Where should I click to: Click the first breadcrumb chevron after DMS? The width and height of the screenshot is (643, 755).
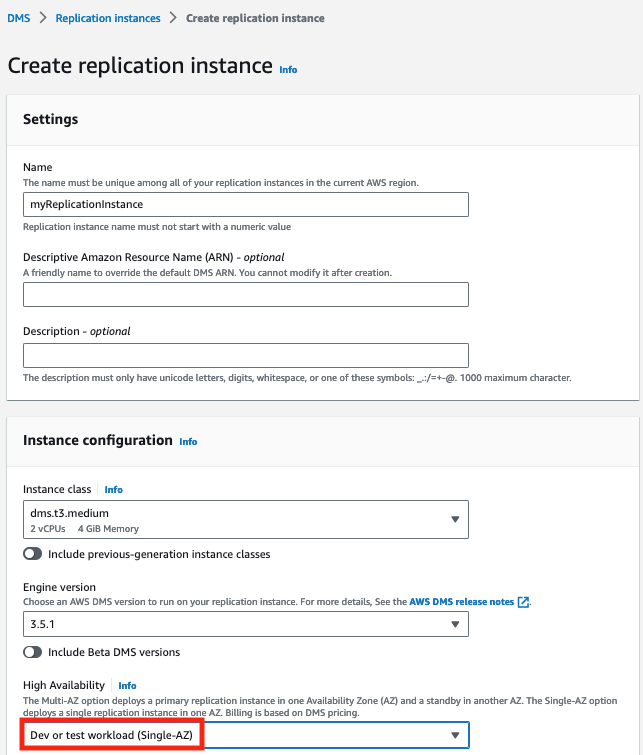(x=42, y=18)
